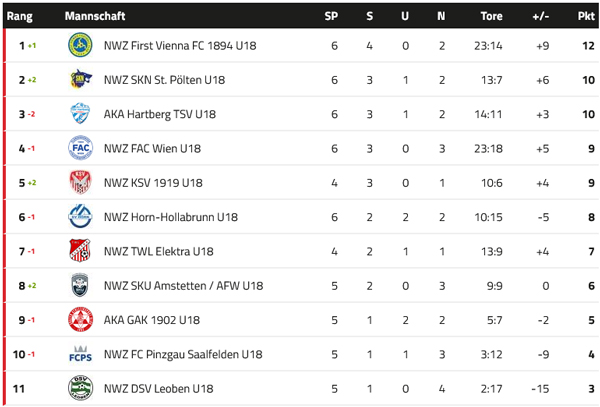Click the Horn-Hollabrunn club logo

[x=80, y=217]
